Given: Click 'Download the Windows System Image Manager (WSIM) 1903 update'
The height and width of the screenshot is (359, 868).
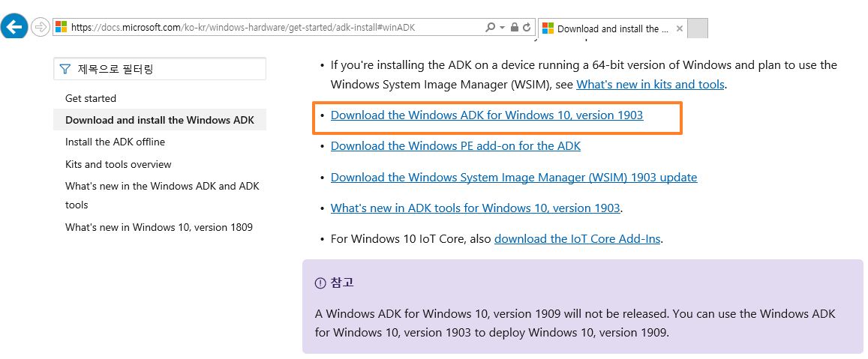Looking at the screenshot, I should point(514,177).
